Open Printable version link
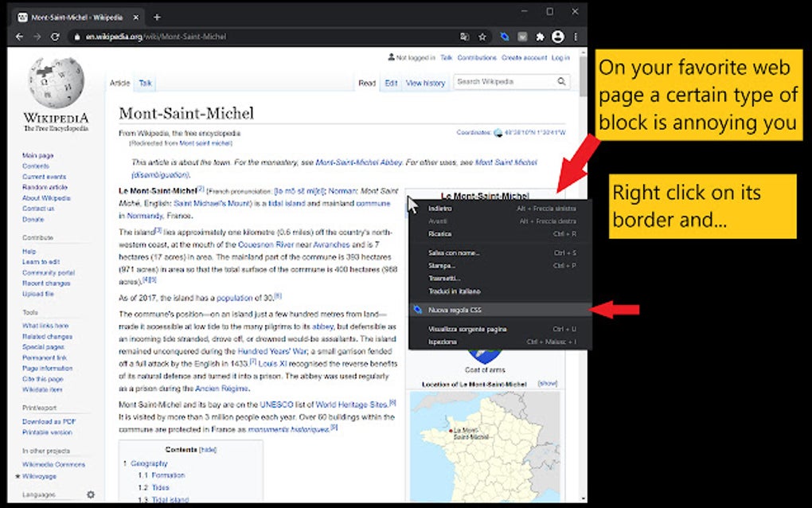Screen dimensions: 812x508 point(47,432)
